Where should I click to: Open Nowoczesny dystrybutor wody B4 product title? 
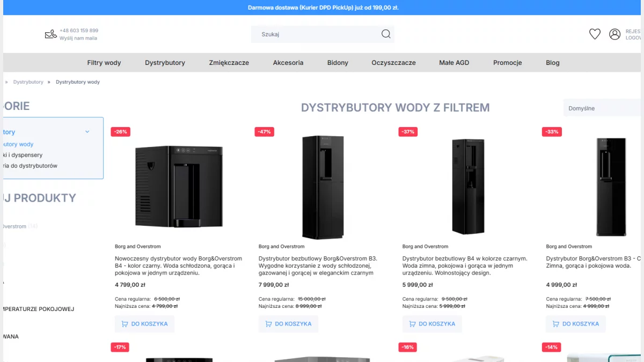point(178,265)
